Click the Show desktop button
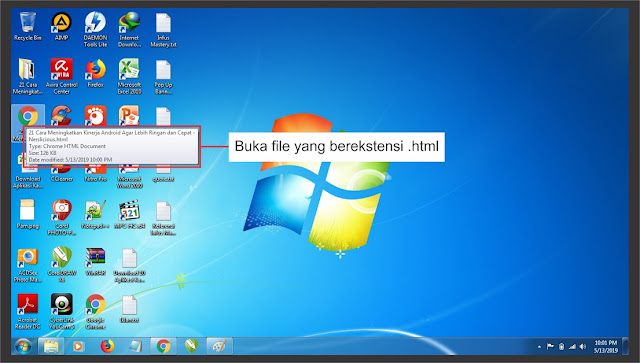 click(625, 347)
